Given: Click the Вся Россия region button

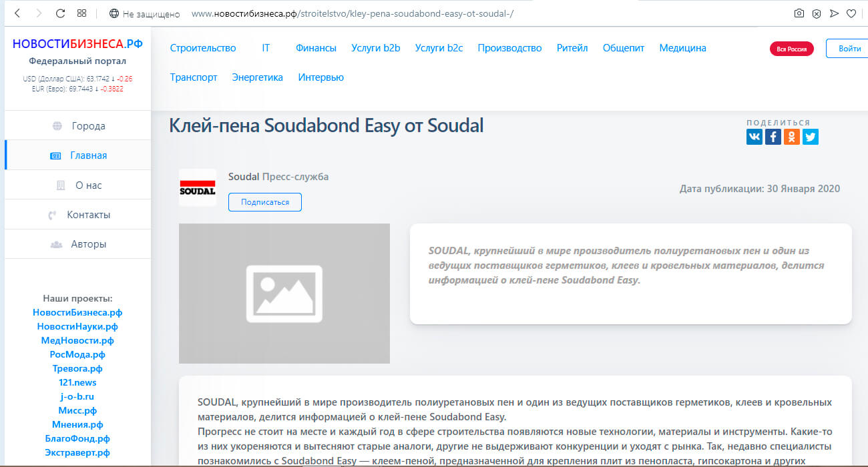Looking at the screenshot, I should point(792,49).
